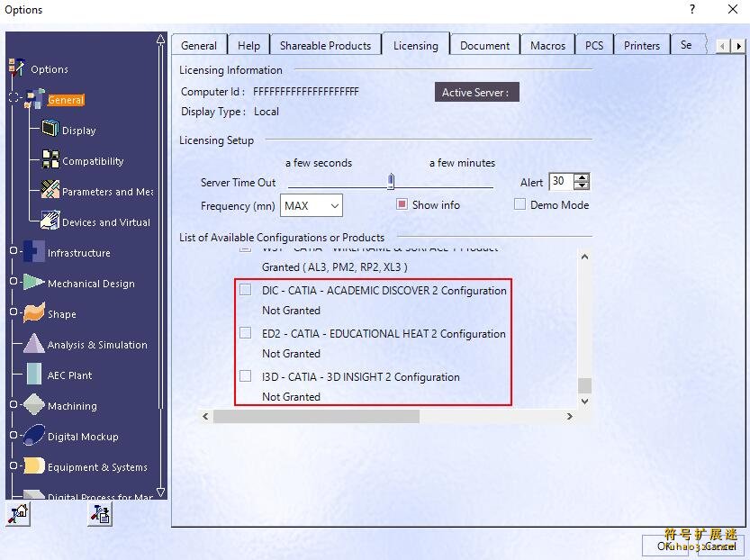The height and width of the screenshot is (560, 750).
Task: Select the Infrastructure category icon
Action: coord(34,251)
